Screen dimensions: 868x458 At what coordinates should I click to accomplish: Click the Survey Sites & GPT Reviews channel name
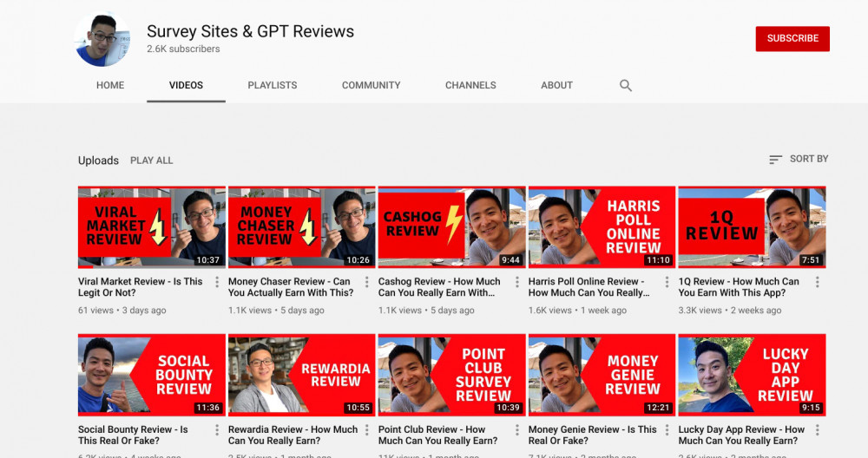point(250,31)
